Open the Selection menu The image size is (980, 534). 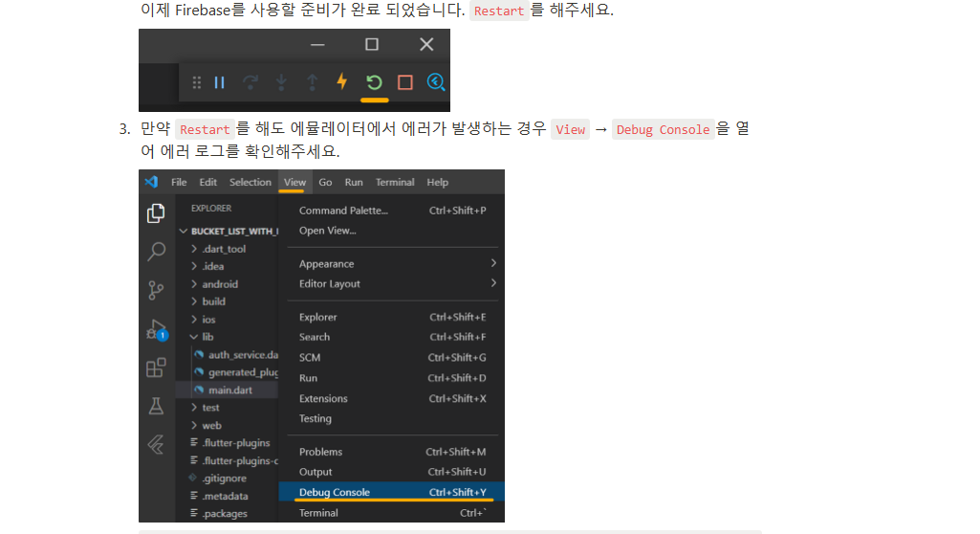click(x=250, y=182)
